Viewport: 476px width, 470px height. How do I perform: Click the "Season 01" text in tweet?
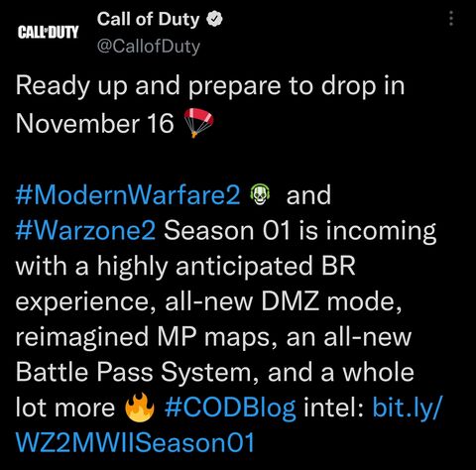click(227, 230)
